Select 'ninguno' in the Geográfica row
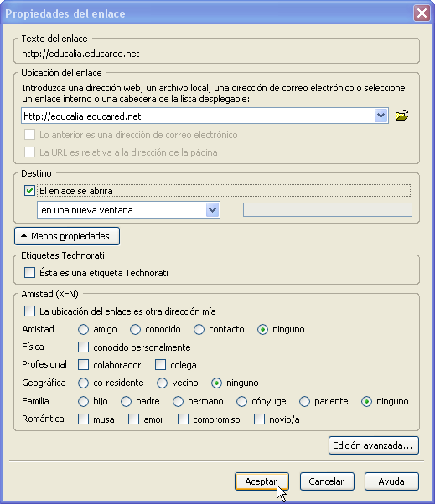Image resolution: width=435 pixels, height=504 pixels. click(x=216, y=383)
